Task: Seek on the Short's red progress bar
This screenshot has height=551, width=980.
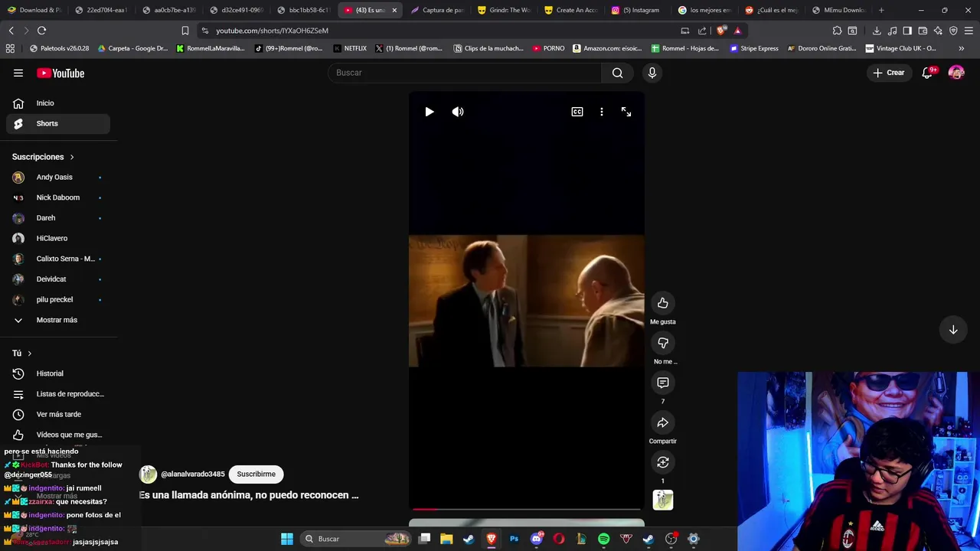Action: point(526,508)
